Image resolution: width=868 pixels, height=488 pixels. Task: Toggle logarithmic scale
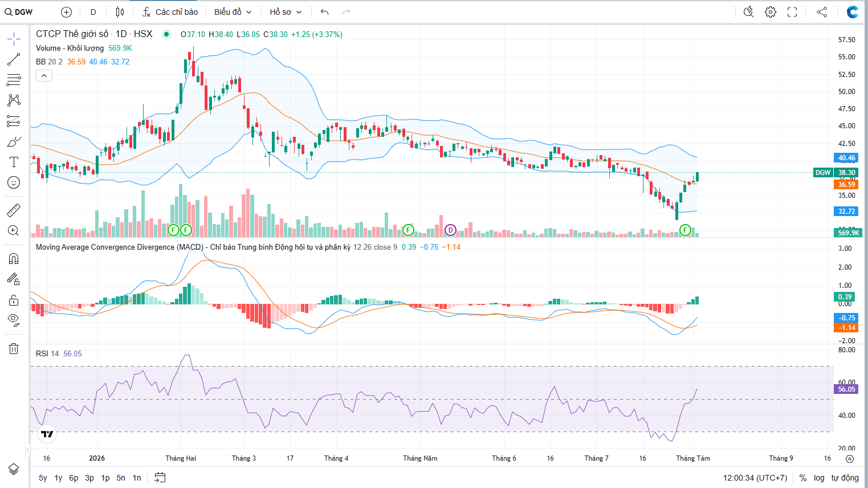pos(819,478)
